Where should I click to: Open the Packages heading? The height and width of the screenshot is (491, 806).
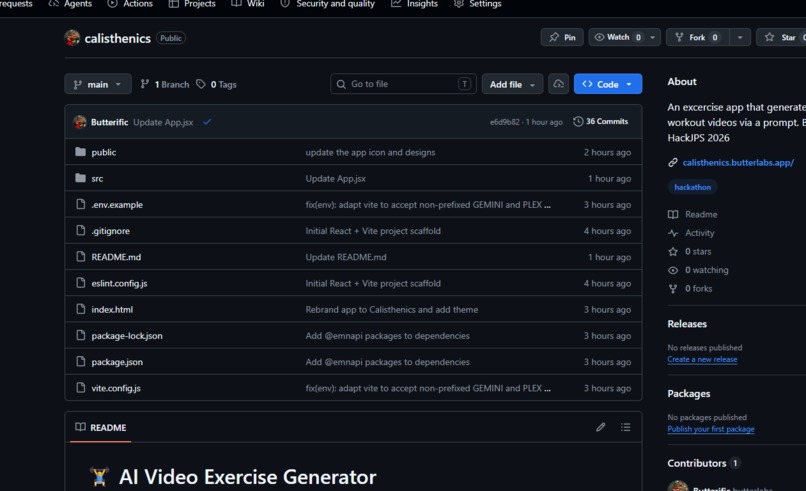[x=689, y=393]
